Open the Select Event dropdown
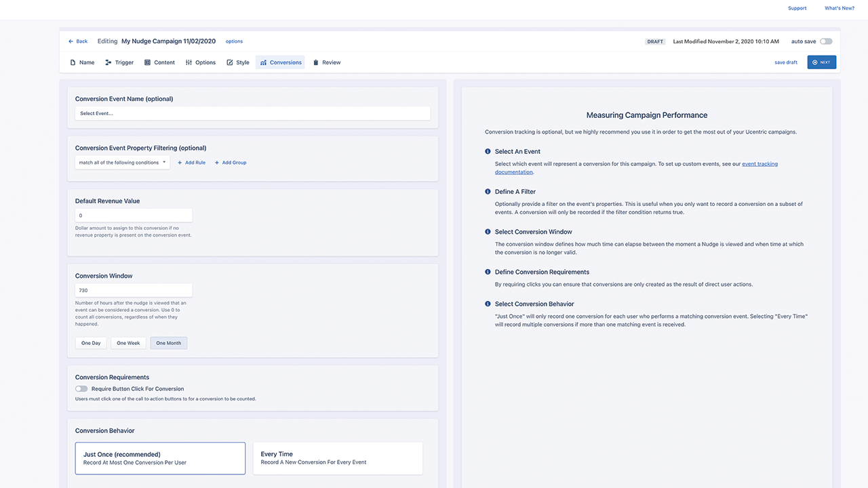 coord(252,113)
